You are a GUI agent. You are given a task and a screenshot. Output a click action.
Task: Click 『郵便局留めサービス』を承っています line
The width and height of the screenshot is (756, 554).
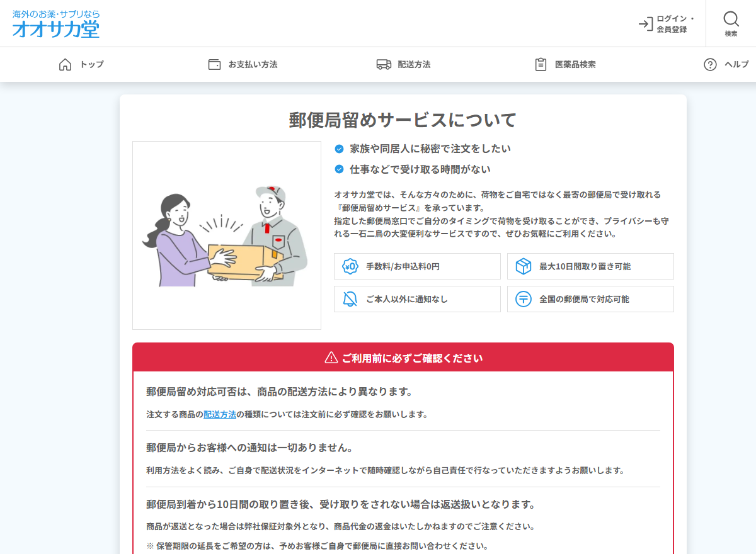(410, 208)
